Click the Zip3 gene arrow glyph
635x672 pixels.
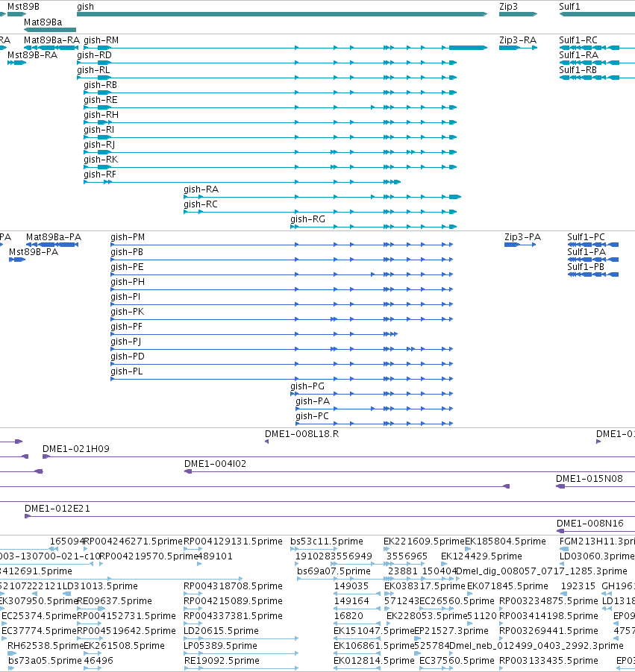point(518,14)
